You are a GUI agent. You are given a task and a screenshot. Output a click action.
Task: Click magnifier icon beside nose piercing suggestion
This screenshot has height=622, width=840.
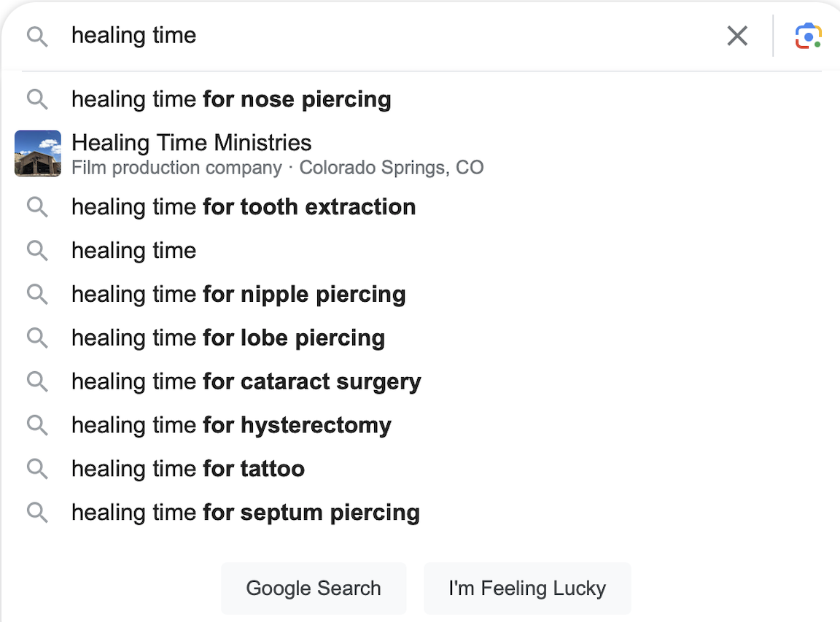pyautogui.click(x=37, y=99)
